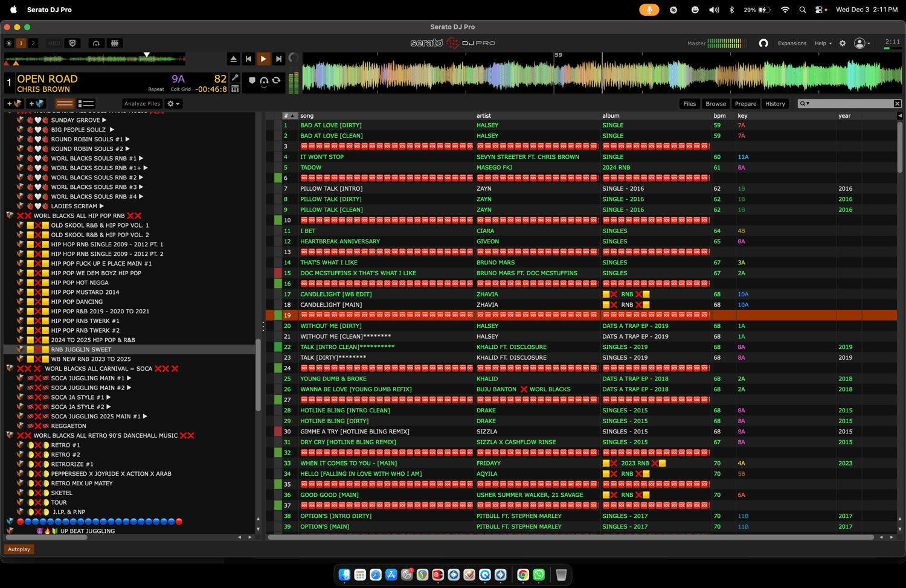
Task: Toggle the Autoplay button
Action: [x=19, y=549]
